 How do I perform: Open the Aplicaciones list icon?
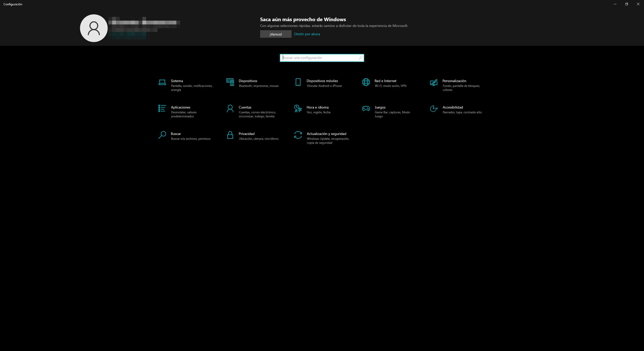coord(162,108)
